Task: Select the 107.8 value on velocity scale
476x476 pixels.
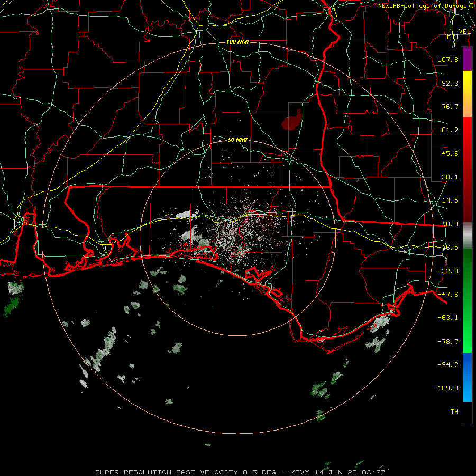Action: point(448,59)
